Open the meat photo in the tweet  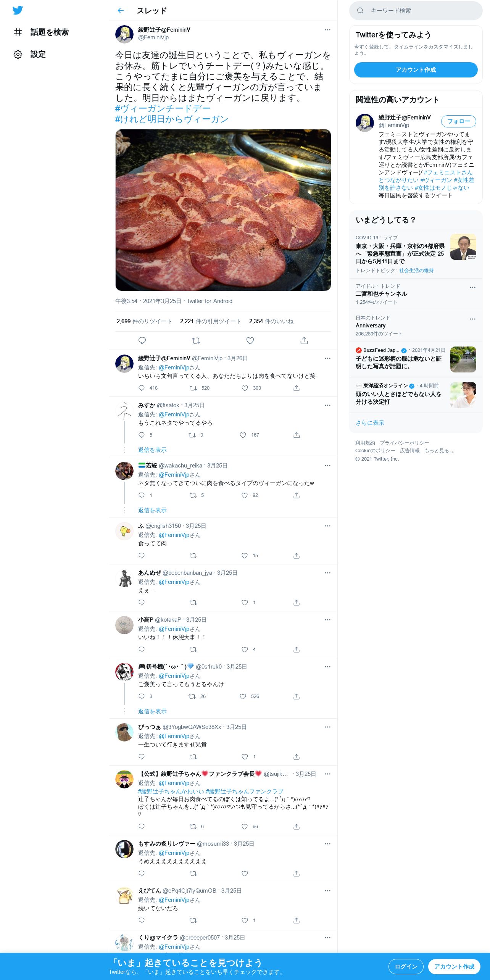(223, 210)
